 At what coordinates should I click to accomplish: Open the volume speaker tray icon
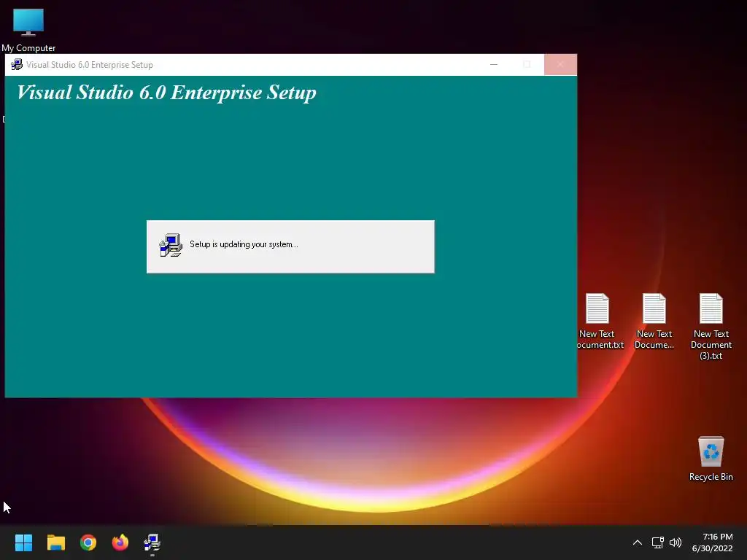[x=676, y=542]
